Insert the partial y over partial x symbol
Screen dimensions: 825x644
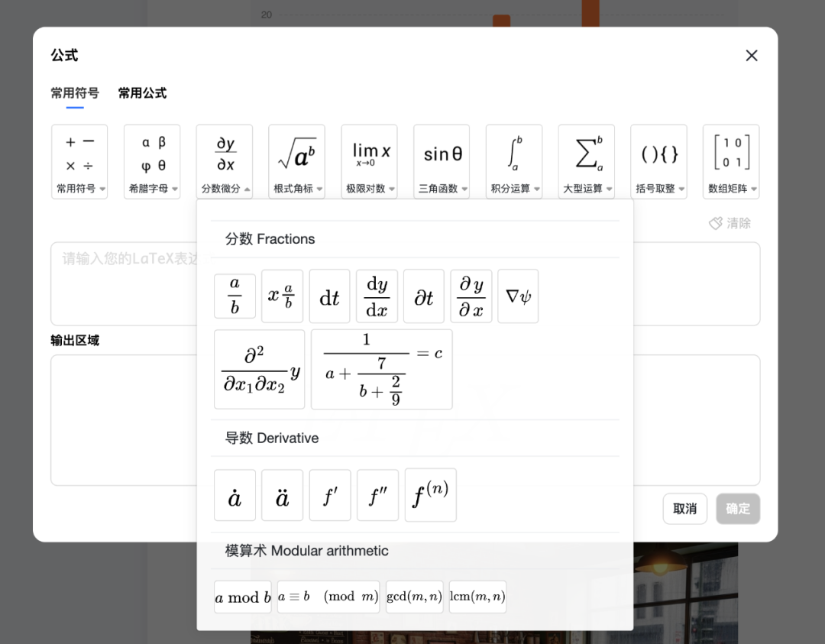click(x=471, y=296)
